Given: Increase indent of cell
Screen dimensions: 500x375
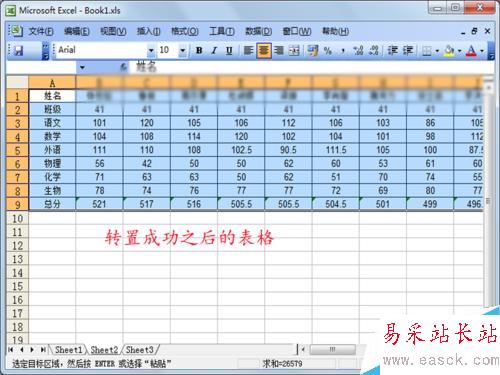Looking at the screenshot, I should pos(408,51).
